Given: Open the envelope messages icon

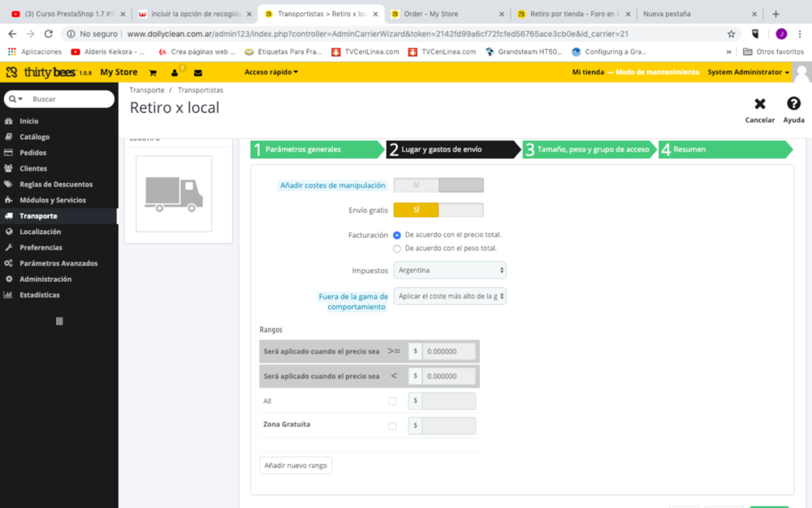Looking at the screenshot, I should 197,72.
